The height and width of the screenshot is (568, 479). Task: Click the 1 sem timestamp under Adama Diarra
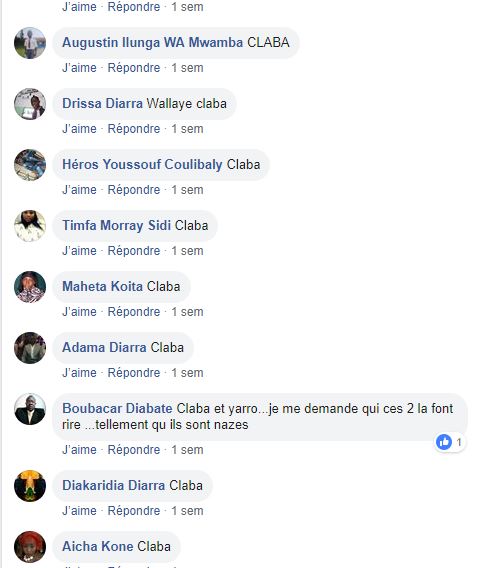(187, 373)
